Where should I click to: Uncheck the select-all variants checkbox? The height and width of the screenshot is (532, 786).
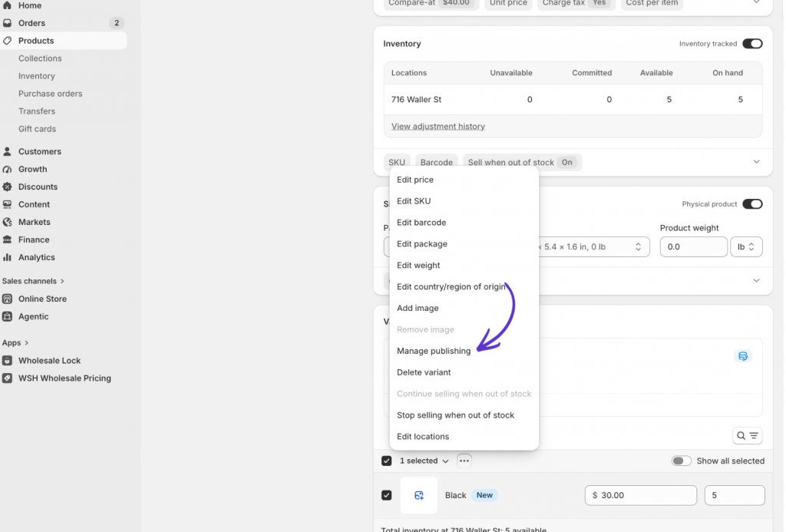pos(387,461)
